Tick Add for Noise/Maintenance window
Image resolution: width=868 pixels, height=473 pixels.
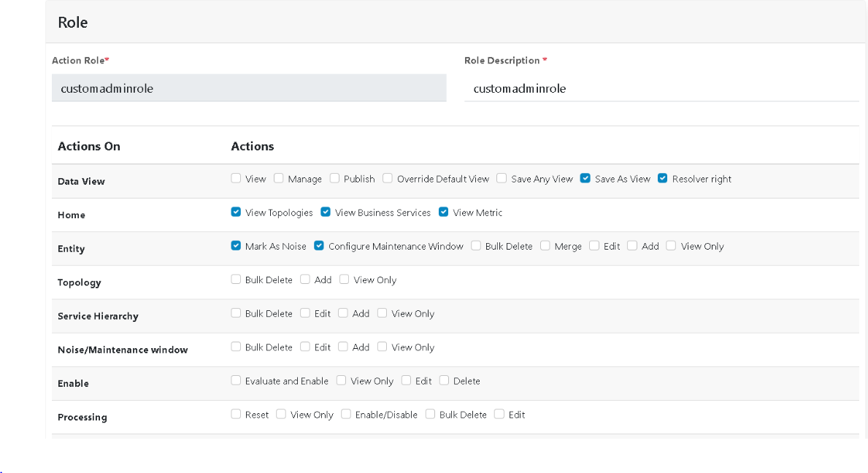343,347
